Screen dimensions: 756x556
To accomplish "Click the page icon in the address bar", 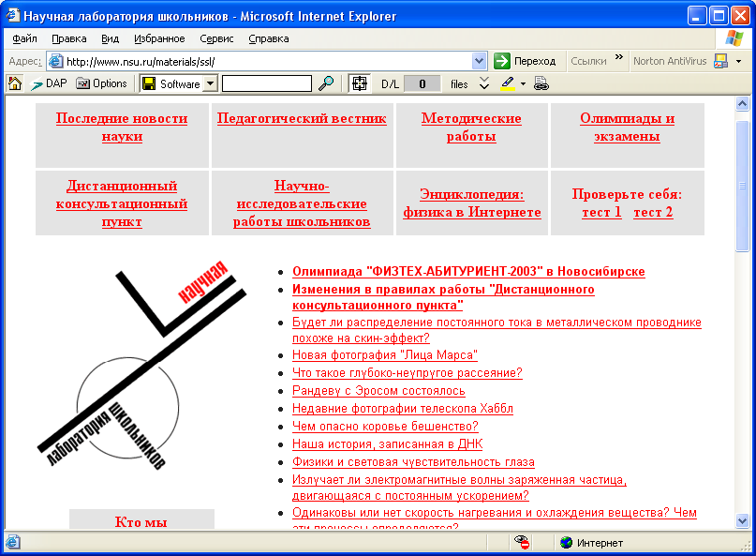I will pyautogui.click(x=56, y=61).
